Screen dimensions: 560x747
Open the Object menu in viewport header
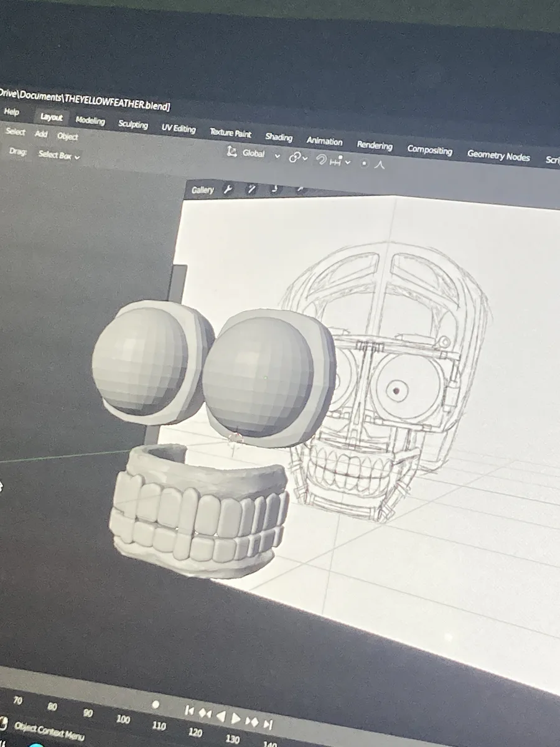pos(67,136)
